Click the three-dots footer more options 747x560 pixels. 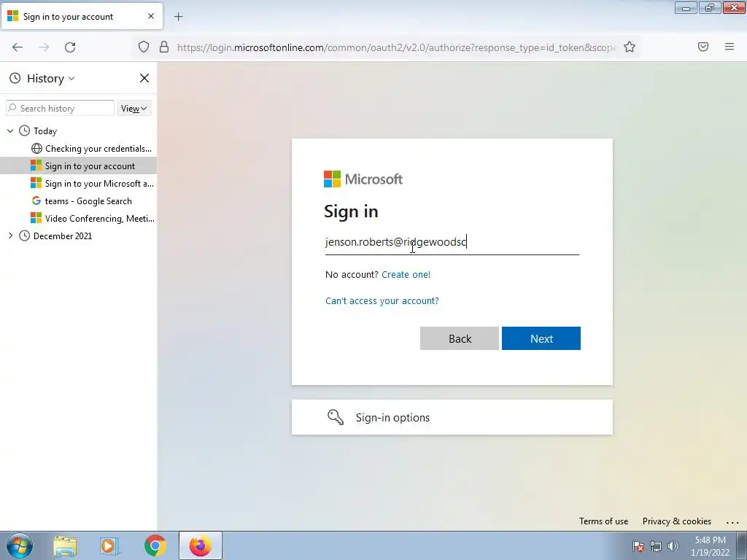click(732, 522)
